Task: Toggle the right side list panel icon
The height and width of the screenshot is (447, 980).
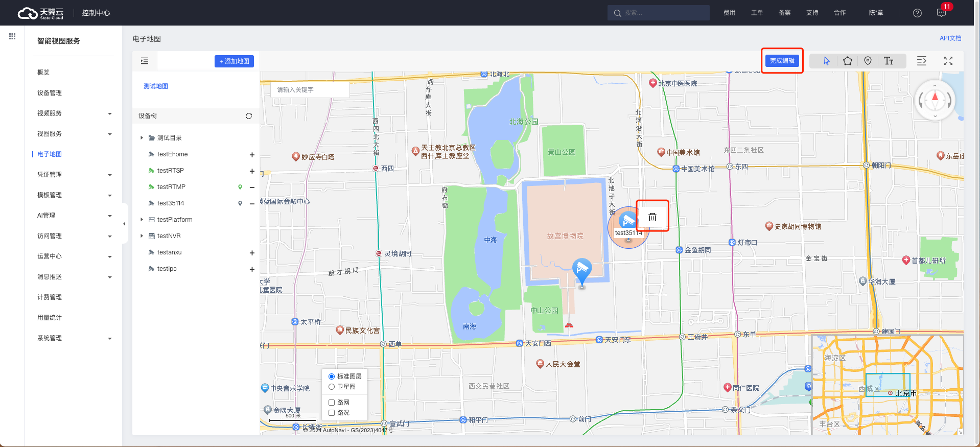Action: pos(922,61)
